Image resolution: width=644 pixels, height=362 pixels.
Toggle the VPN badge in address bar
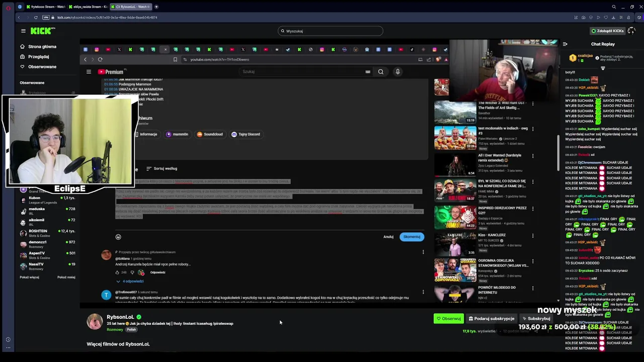[46, 17]
